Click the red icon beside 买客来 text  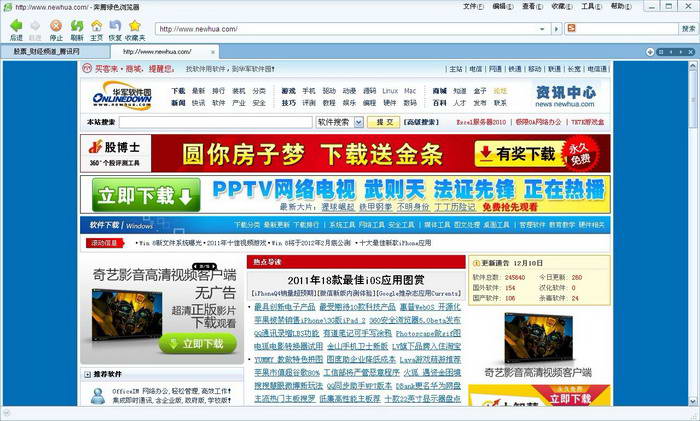pyautogui.click(x=87, y=68)
